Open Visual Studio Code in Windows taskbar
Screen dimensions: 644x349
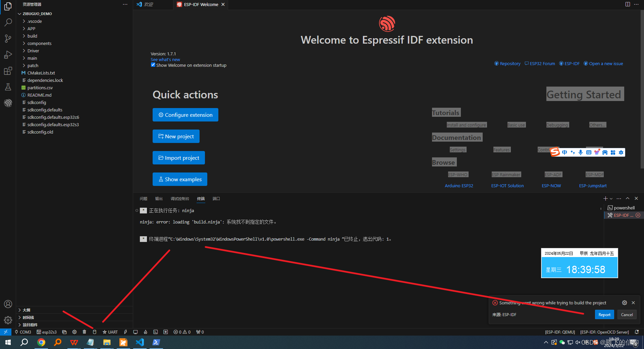coord(140,342)
